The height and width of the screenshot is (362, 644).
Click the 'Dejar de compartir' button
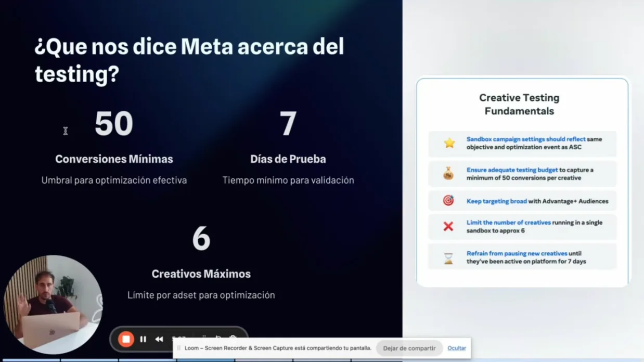tap(409, 348)
